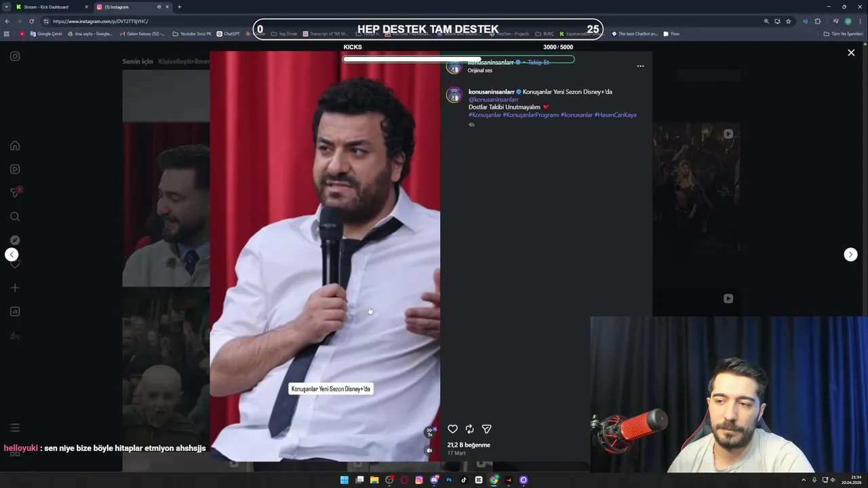Select the Instagram browser tab

tap(132, 7)
